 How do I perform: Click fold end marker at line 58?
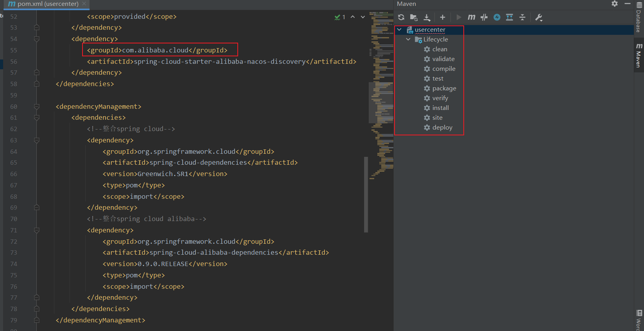coord(37,84)
